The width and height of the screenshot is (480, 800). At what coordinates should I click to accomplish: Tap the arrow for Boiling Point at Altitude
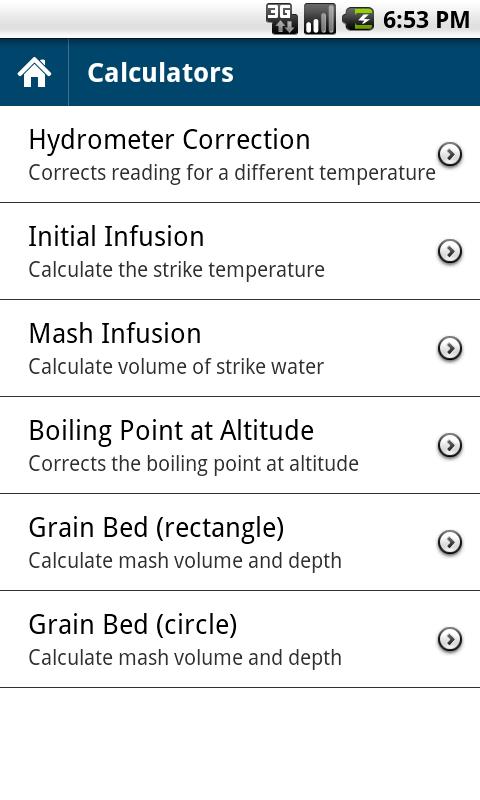[450, 445]
